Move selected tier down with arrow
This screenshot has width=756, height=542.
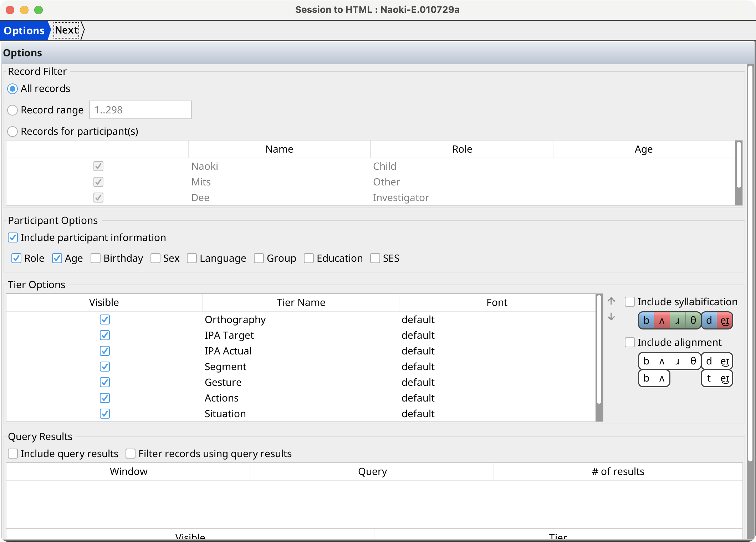tap(611, 317)
